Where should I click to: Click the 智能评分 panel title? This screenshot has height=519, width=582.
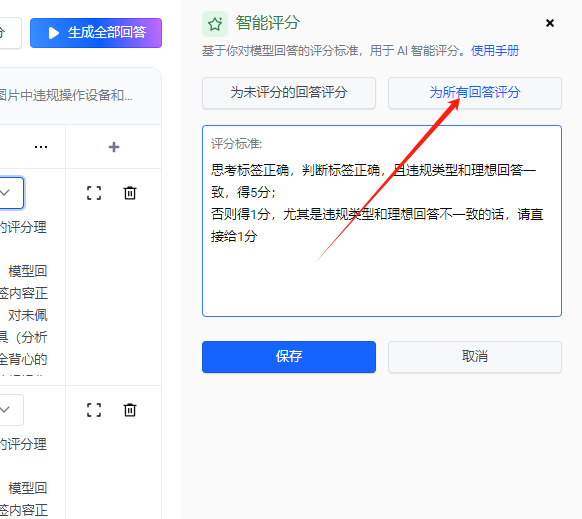[x=268, y=23]
